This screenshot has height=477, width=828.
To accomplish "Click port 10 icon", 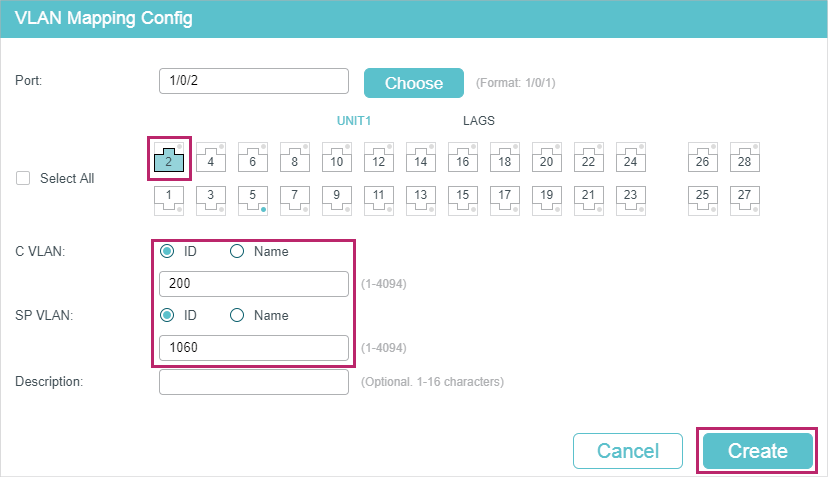I will tap(337, 157).
